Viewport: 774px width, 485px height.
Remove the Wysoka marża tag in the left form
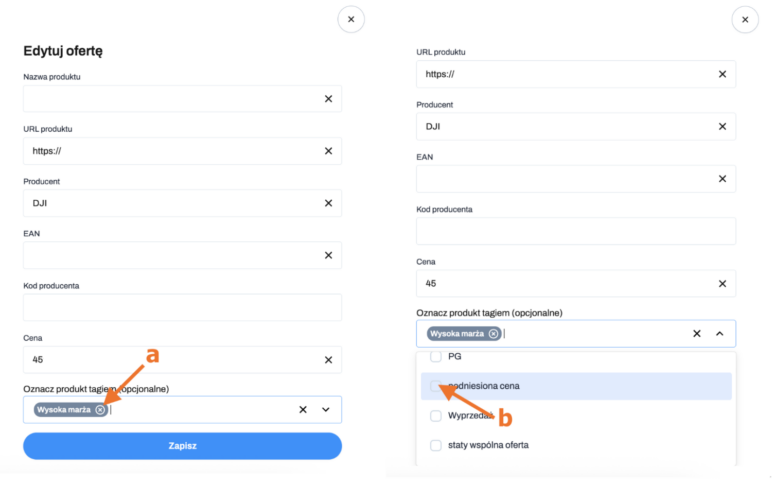pos(100,410)
